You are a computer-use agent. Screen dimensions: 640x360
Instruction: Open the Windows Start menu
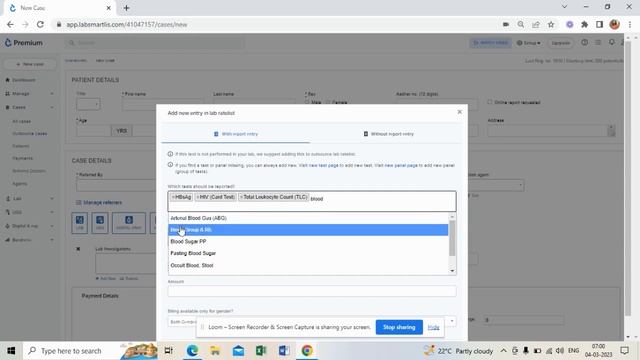pyautogui.click(x=11, y=351)
